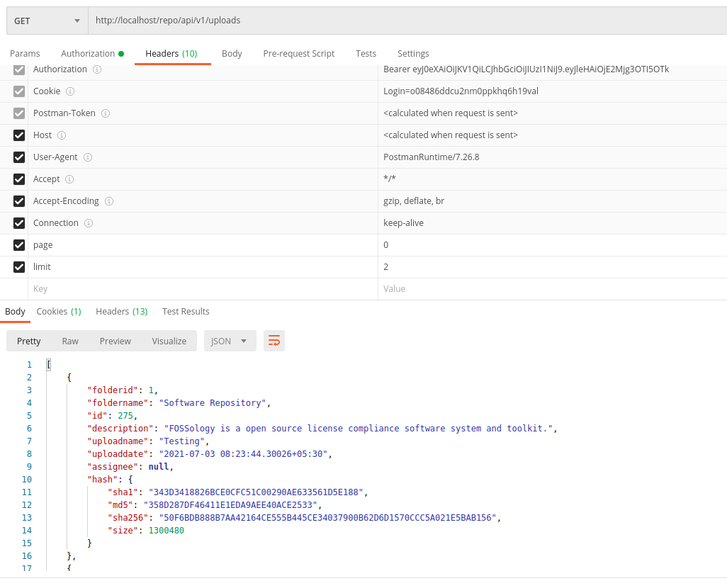Open the JSON response format dropdown
727x588 pixels.
click(x=230, y=341)
